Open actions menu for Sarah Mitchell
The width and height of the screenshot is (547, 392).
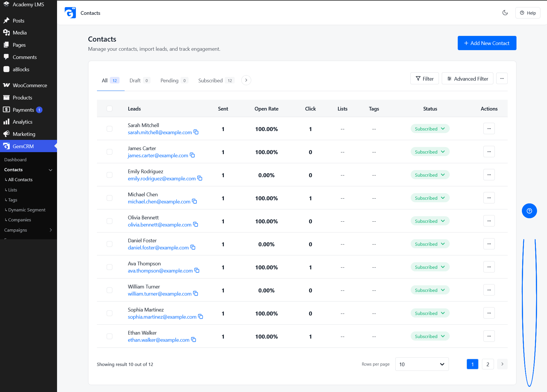[x=489, y=128]
